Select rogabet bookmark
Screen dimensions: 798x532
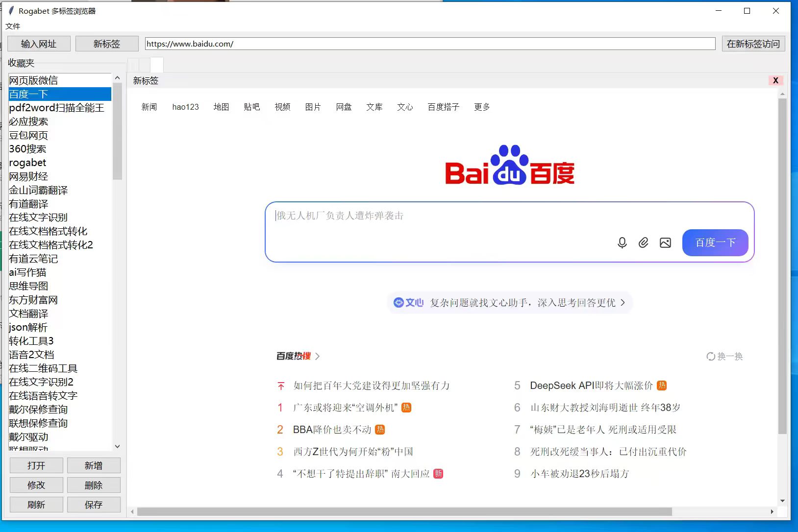coord(60,163)
